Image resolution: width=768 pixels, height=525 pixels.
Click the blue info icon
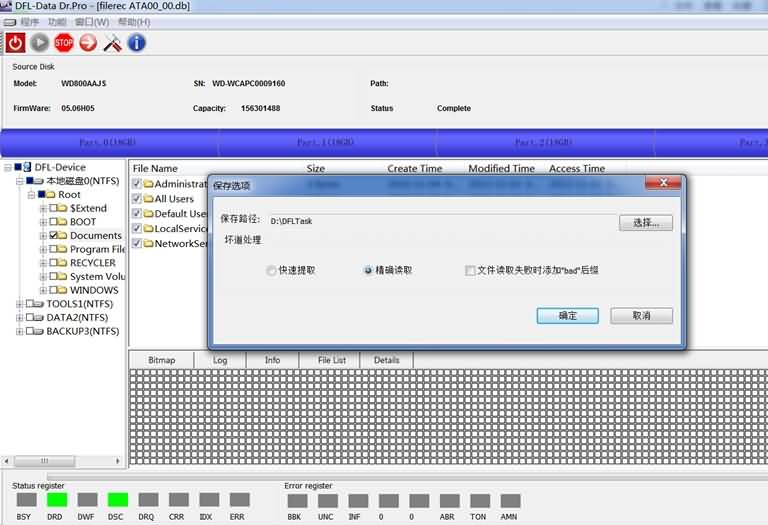click(136, 42)
